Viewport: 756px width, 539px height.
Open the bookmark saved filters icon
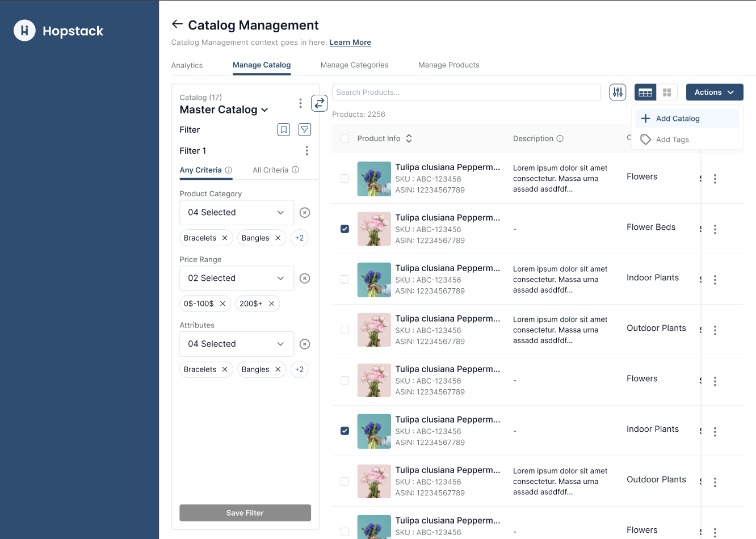pos(284,129)
